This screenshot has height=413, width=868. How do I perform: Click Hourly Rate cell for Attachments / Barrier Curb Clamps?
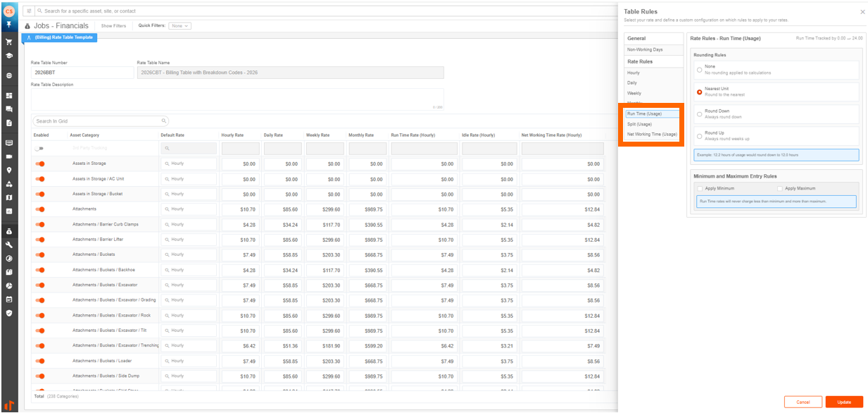coord(240,225)
